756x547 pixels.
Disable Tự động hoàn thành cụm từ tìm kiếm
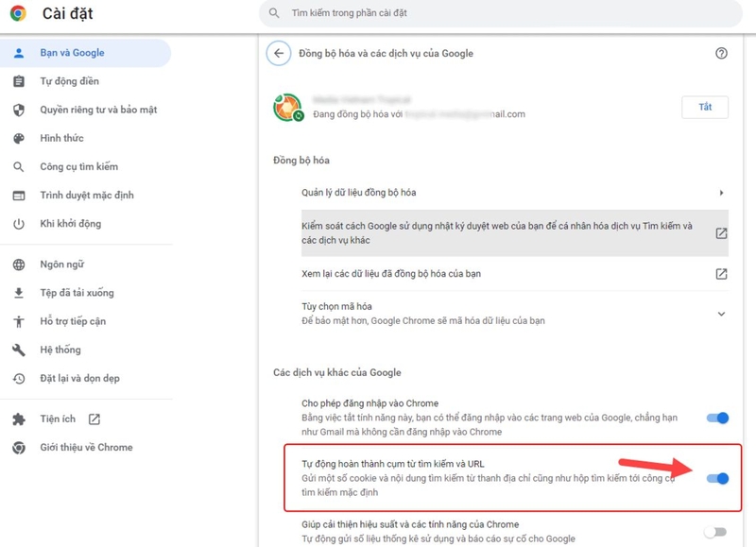point(717,478)
